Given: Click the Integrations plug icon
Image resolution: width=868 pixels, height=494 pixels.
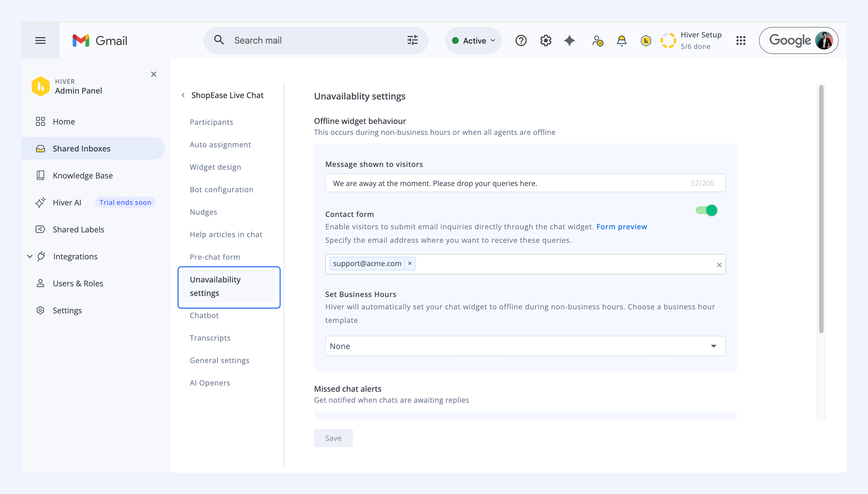Looking at the screenshot, I should click(x=41, y=256).
